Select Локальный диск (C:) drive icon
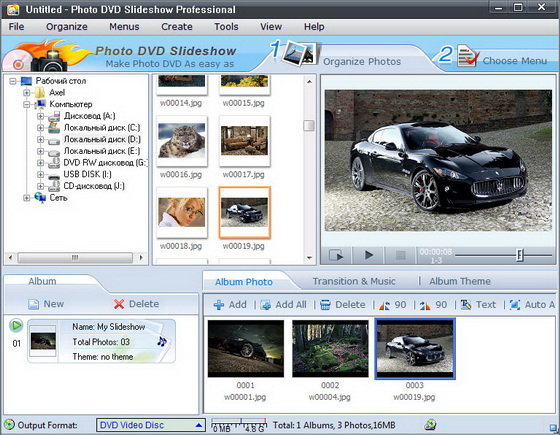The height and width of the screenshot is (435, 560). (54, 128)
